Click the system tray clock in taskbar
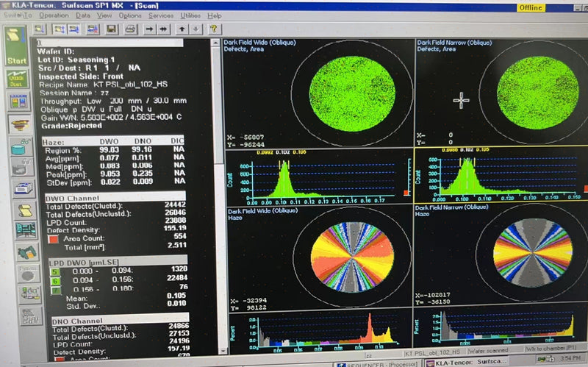The image size is (588, 367). (569, 358)
